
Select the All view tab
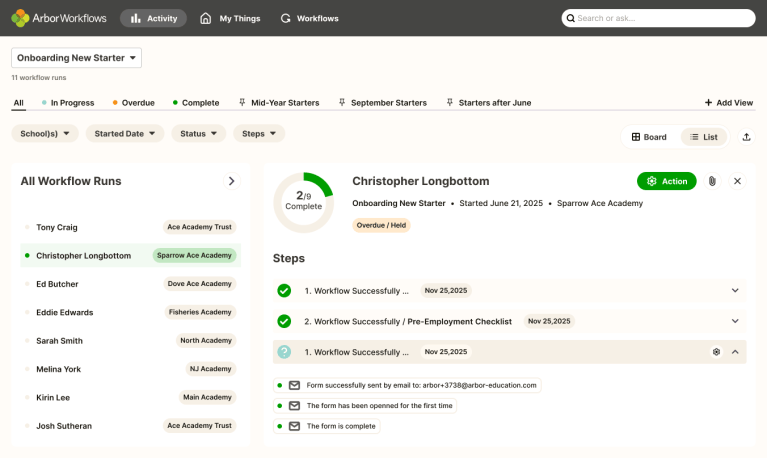(x=19, y=103)
